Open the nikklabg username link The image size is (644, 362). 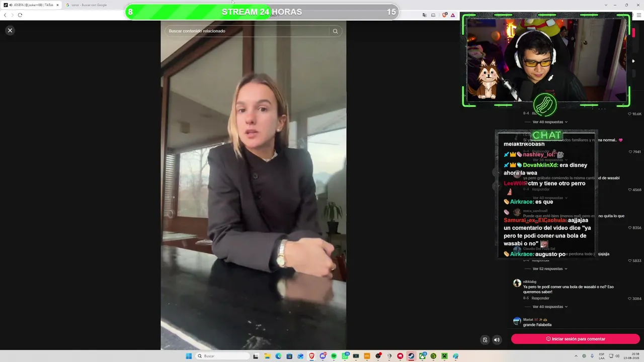coord(530,282)
